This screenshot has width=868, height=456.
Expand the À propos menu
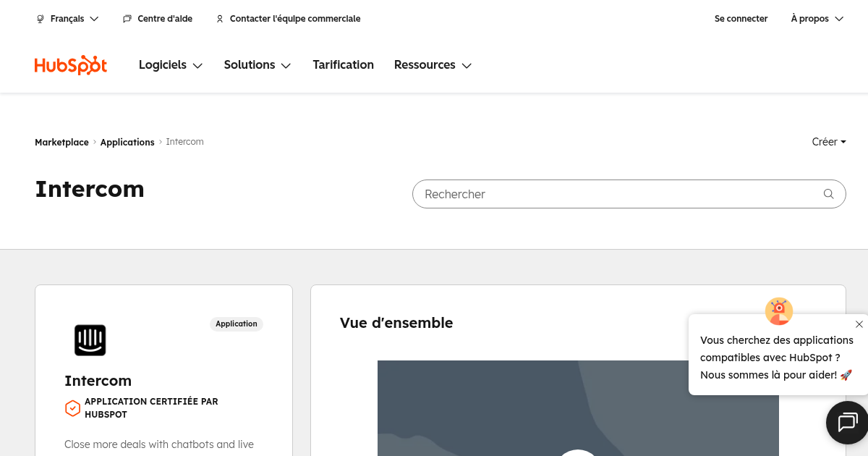coord(817,19)
